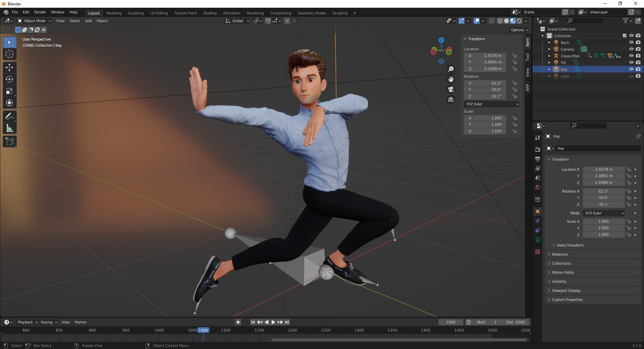The image size is (644, 349).
Task: Activate the Measure tool
Action: pos(9,128)
